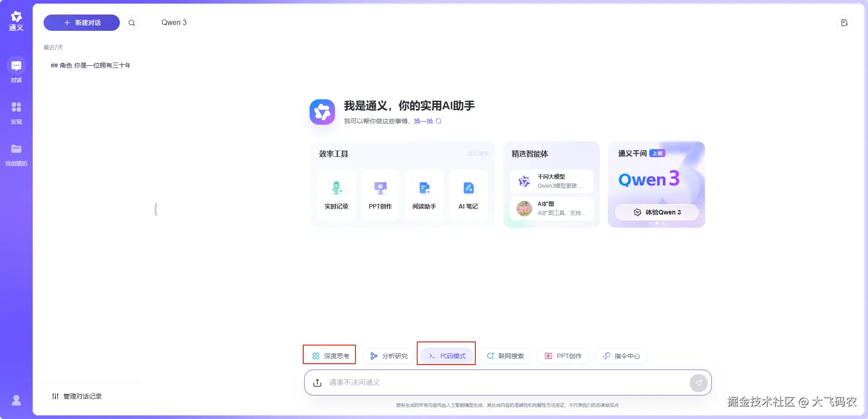Screen dimensions: 868x419
Task: Toggle 联网搜索 mode
Action: tap(505, 356)
